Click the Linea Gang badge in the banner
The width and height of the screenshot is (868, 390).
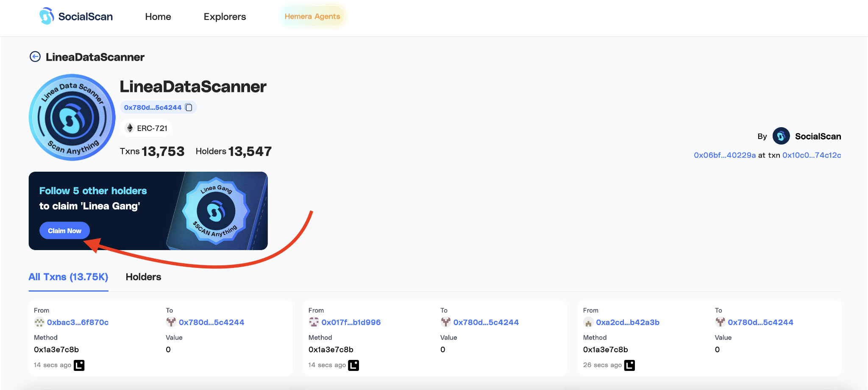(x=216, y=211)
